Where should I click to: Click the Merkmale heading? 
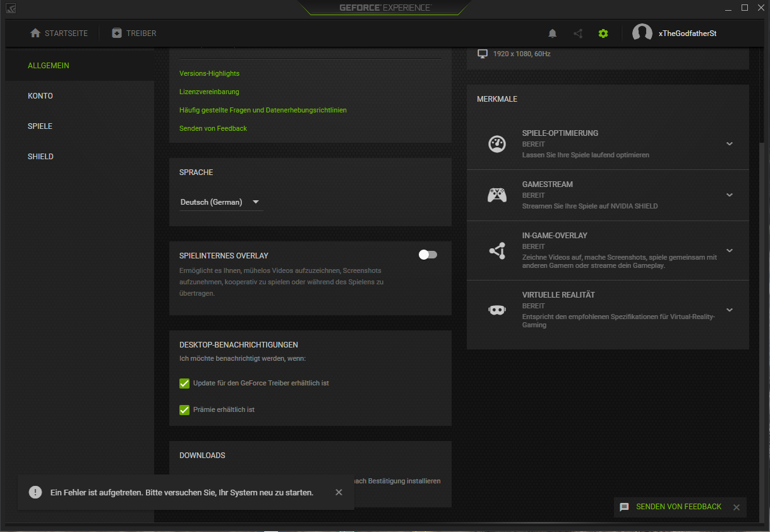[497, 99]
